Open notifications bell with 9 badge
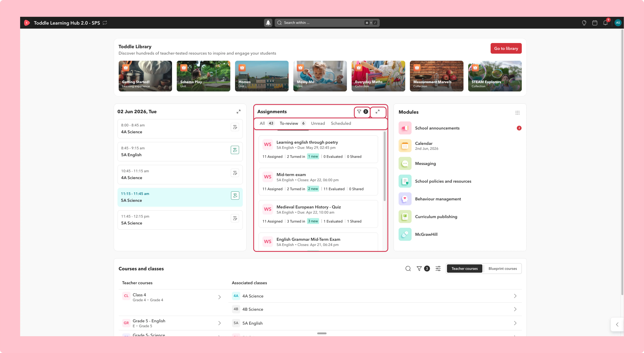644x353 pixels. point(606,23)
